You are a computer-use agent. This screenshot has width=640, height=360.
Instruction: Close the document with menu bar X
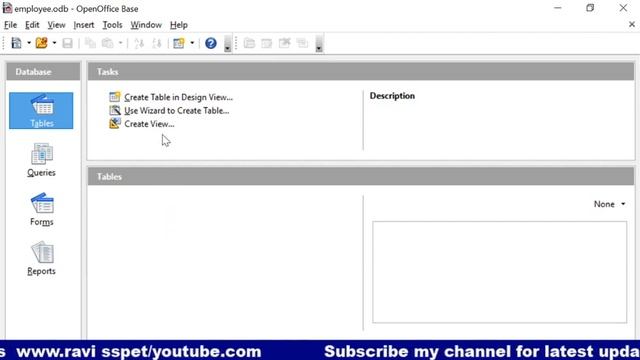[x=632, y=24]
